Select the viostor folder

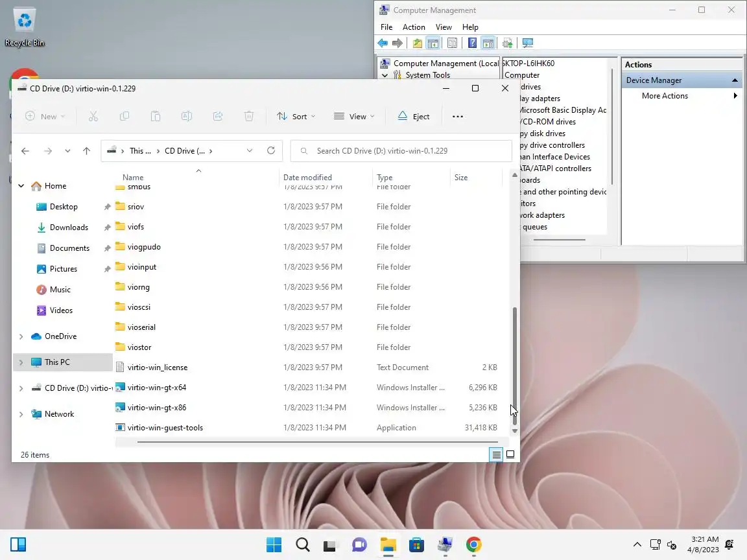[139, 347]
